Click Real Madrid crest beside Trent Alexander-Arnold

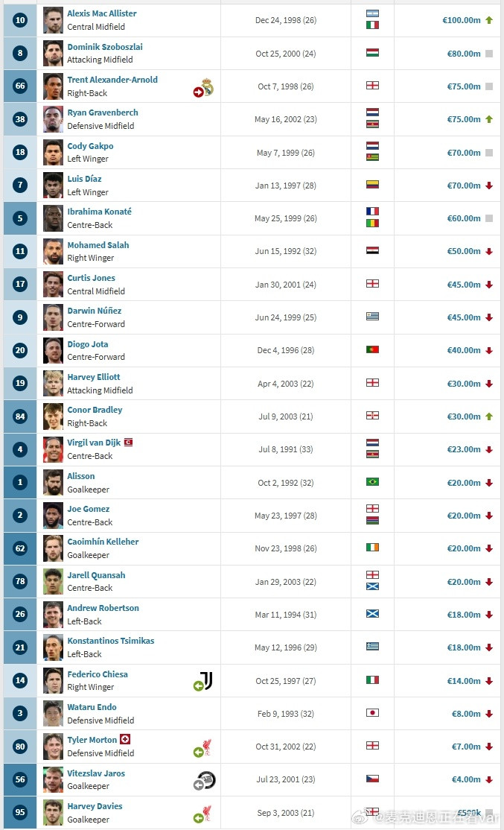(207, 86)
